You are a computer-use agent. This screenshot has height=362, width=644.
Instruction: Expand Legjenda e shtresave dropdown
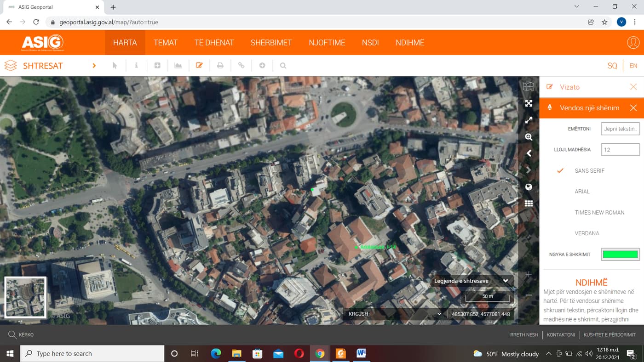click(x=472, y=281)
